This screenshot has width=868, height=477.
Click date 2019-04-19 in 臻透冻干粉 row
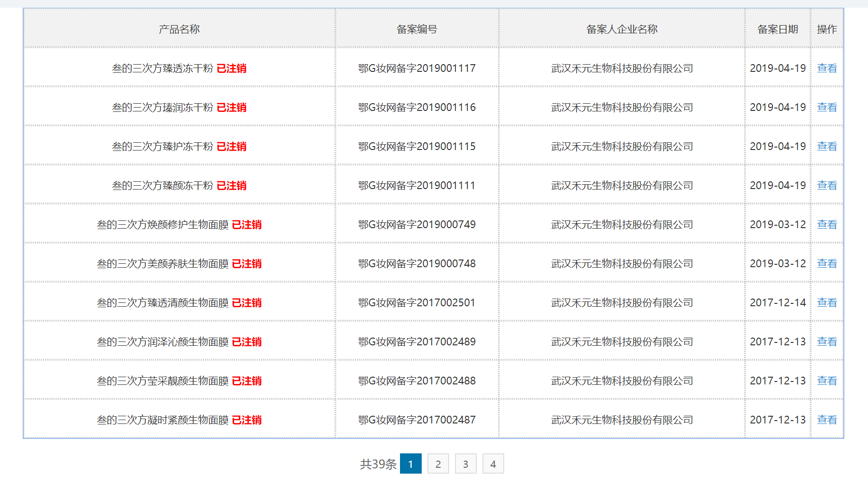778,68
